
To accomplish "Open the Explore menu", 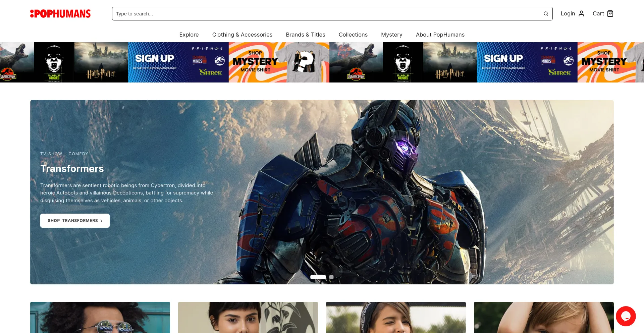I will (189, 35).
